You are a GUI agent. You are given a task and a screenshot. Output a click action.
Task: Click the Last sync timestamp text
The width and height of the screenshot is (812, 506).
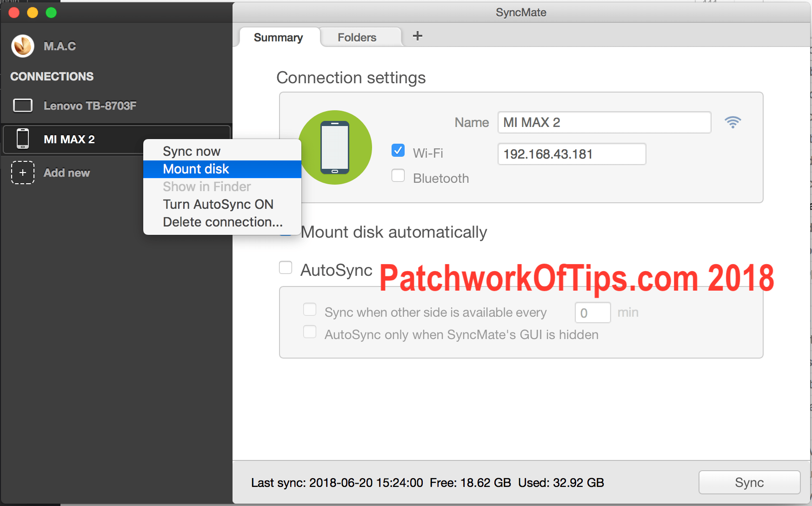(337, 483)
